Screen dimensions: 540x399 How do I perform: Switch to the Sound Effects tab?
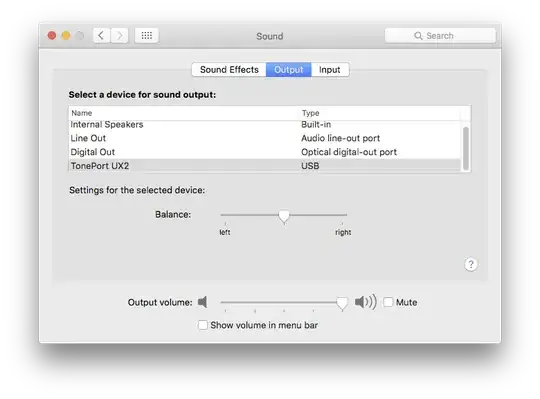(x=229, y=70)
